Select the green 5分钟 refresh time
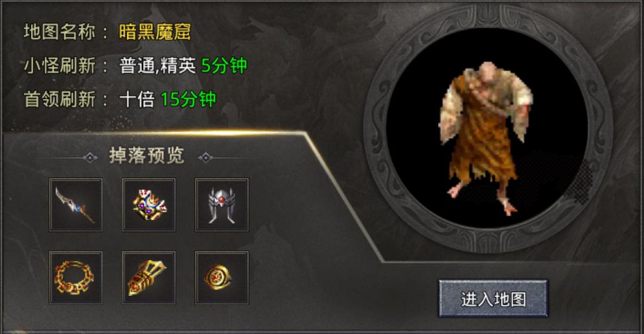Viewport: 644px width, 334px height. point(224,65)
